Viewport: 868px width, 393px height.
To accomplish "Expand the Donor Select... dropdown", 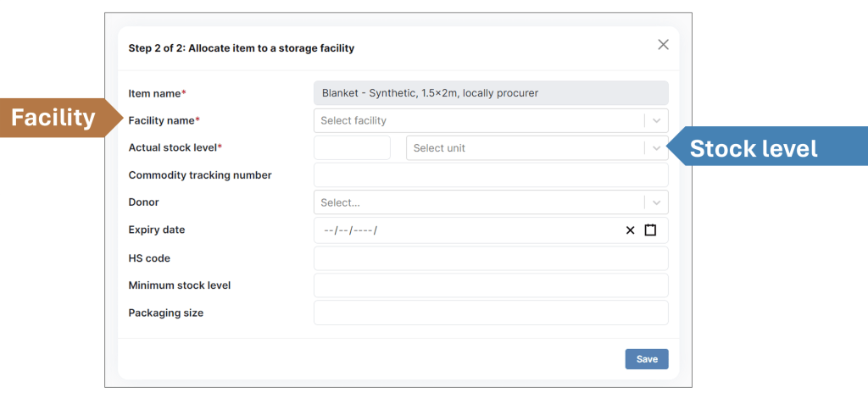I will [479, 203].
